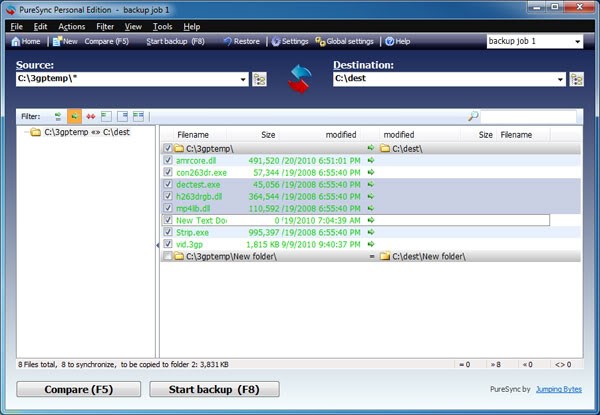Click the C:\dest\ folder icon in the header row

tap(385, 148)
